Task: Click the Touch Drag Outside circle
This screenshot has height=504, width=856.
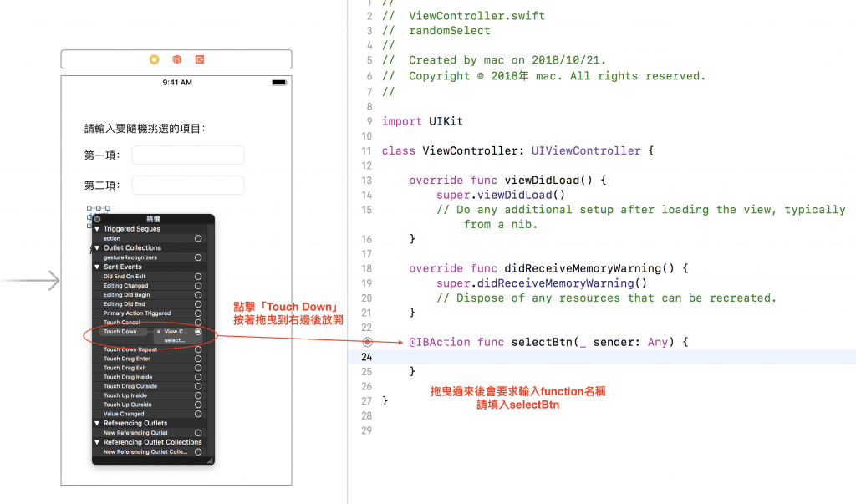Action: pyautogui.click(x=198, y=386)
